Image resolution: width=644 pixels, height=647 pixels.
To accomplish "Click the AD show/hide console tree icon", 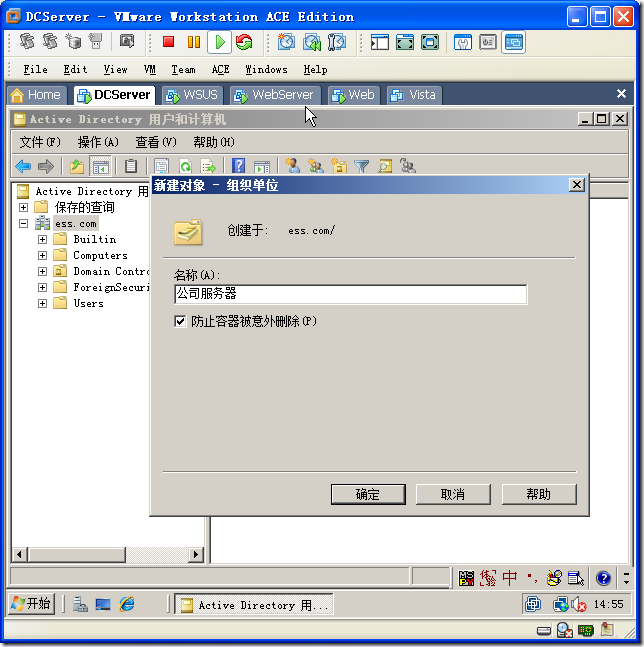I will [101, 166].
